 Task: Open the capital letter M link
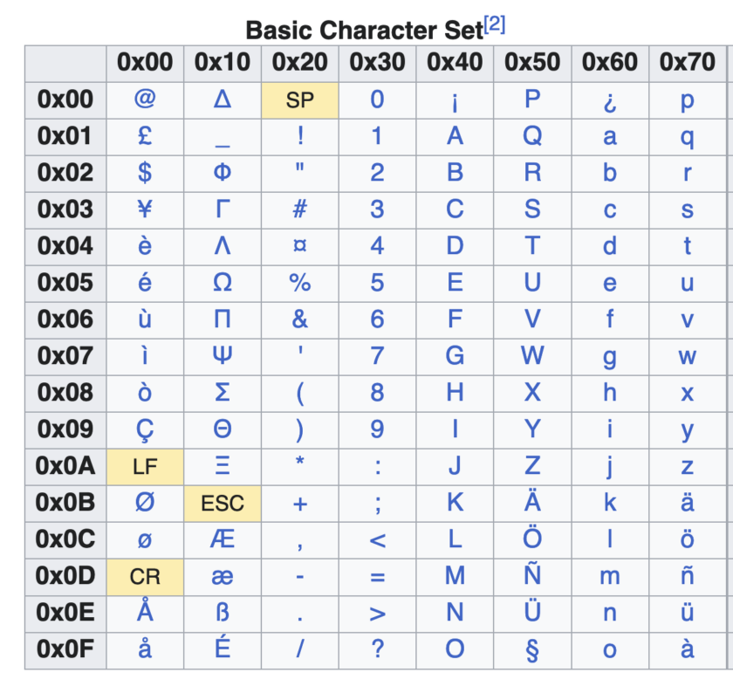coord(455,575)
